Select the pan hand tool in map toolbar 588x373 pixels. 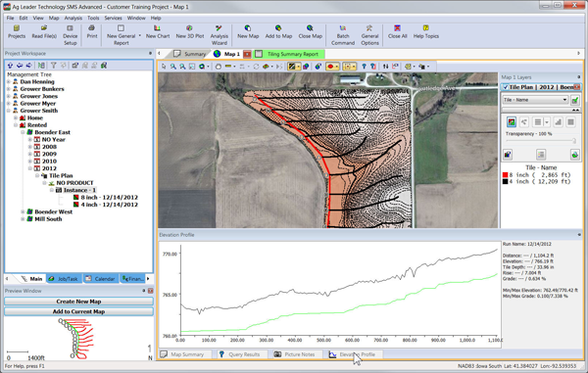tap(219, 67)
